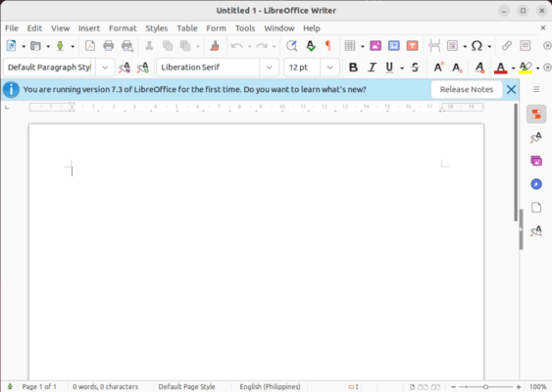Open sidebar Properties panel
The width and height of the screenshot is (552, 392).
pyautogui.click(x=536, y=114)
